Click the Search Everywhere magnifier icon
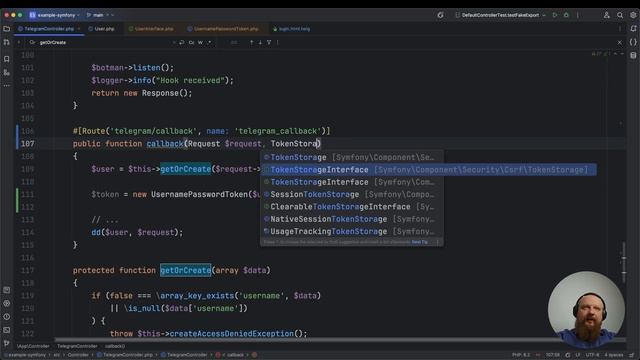This screenshot has height=360, width=640. click(620, 15)
